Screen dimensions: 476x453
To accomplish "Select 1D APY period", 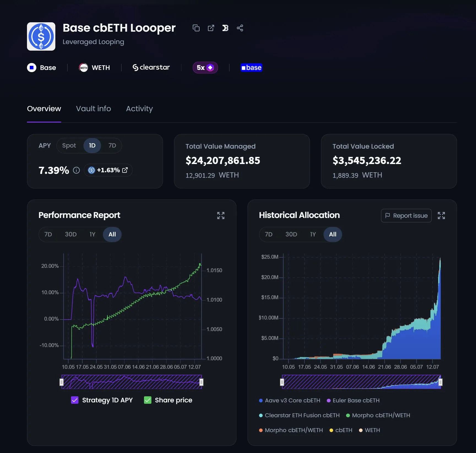I will [x=92, y=145].
